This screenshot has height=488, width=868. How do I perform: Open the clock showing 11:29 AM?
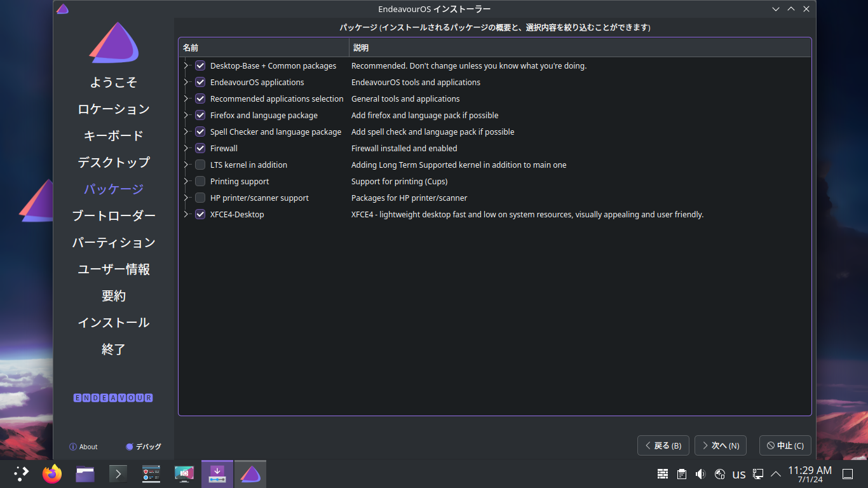(x=810, y=474)
